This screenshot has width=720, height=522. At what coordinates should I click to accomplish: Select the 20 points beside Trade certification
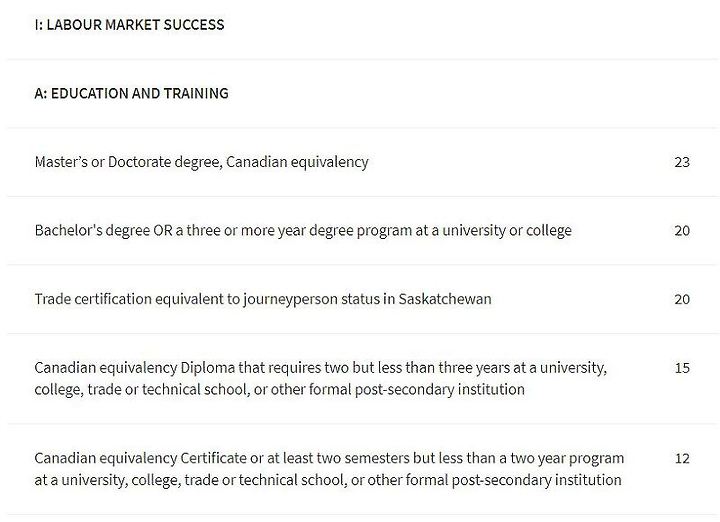tap(682, 299)
